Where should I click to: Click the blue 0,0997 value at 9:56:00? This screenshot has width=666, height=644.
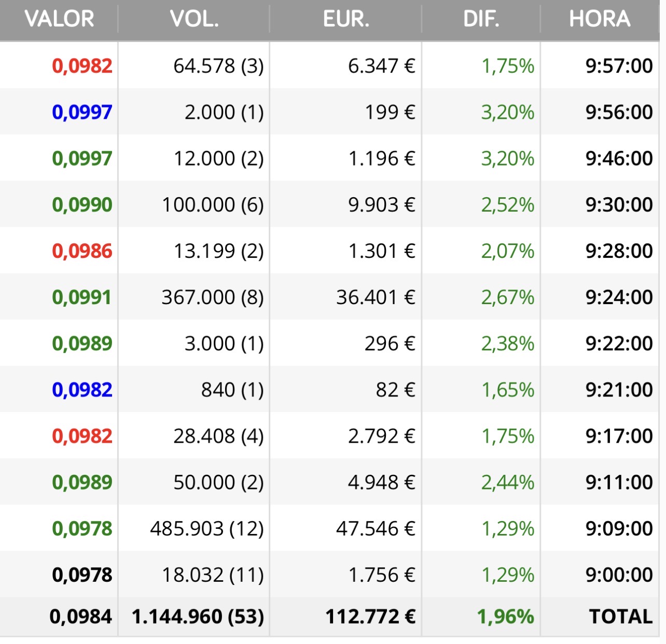pyautogui.click(x=82, y=112)
